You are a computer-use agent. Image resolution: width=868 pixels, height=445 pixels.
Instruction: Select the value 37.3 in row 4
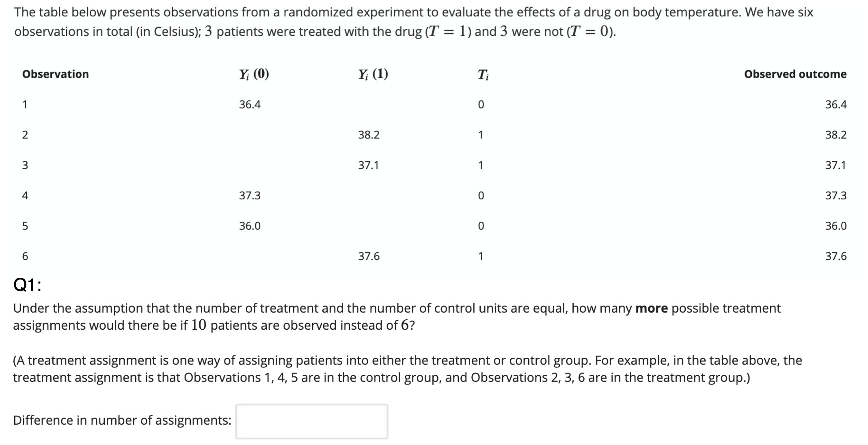pos(250,195)
